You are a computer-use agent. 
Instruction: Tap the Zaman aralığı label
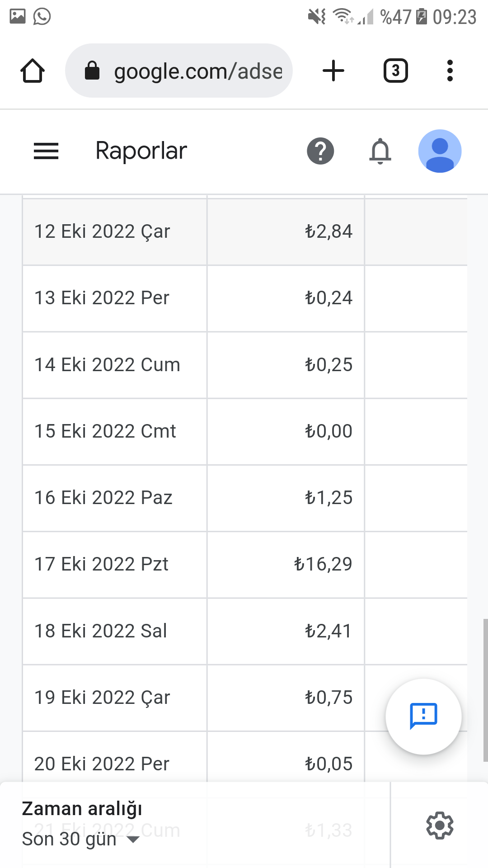click(x=82, y=809)
